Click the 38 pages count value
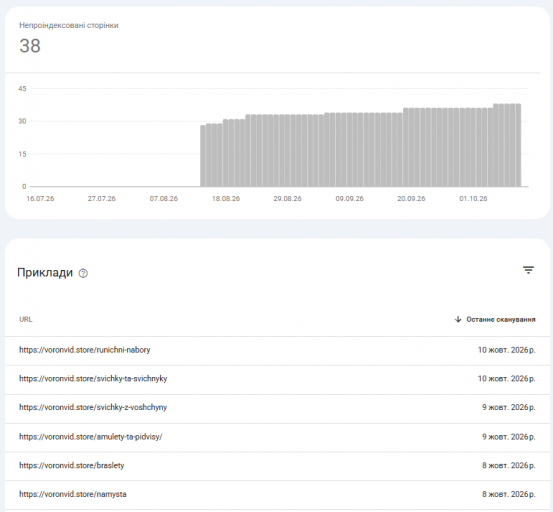Screen dimensions: 553x512 pyautogui.click(x=30, y=46)
